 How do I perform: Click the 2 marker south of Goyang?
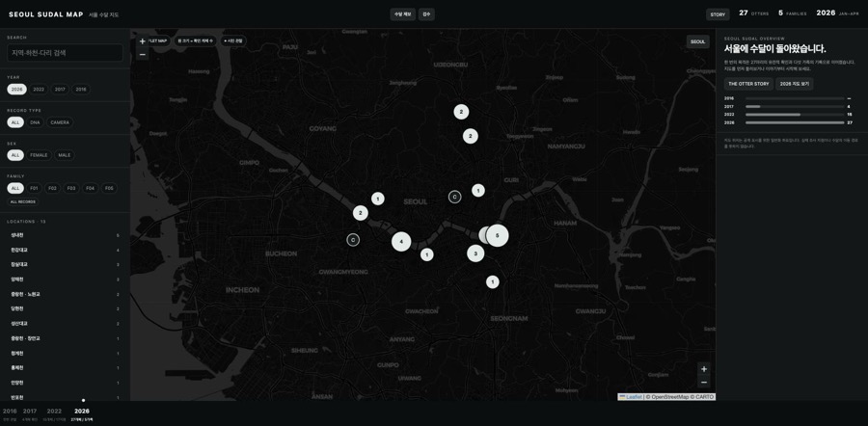tap(361, 213)
